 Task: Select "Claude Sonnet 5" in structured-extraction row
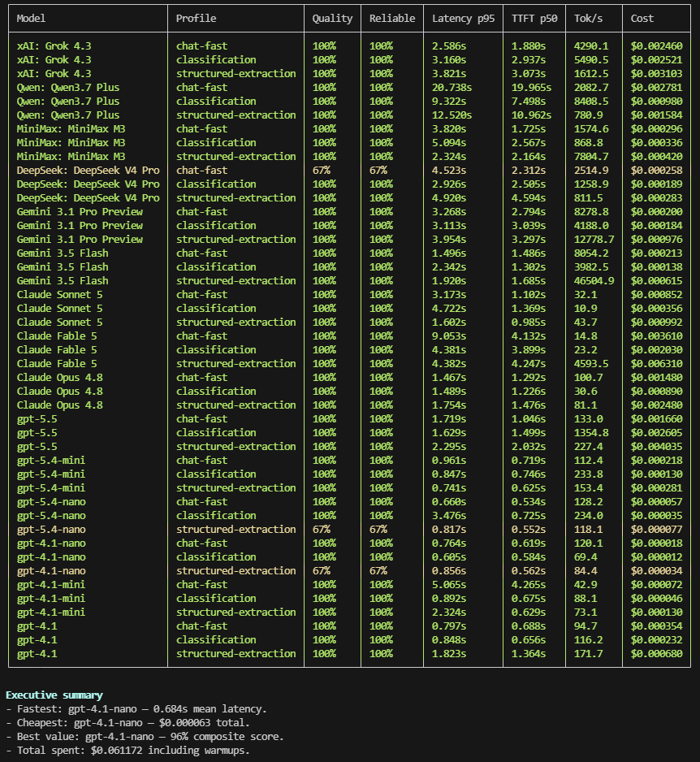(60, 323)
